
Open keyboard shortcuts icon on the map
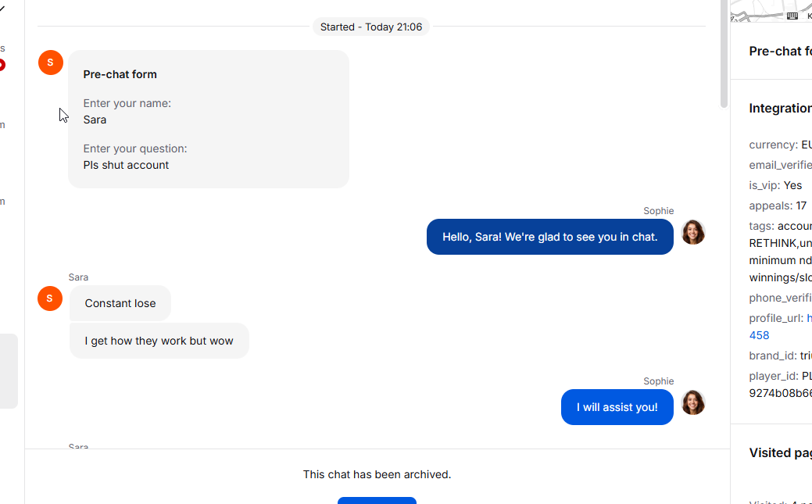pyautogui.click(x=792, y=16)
